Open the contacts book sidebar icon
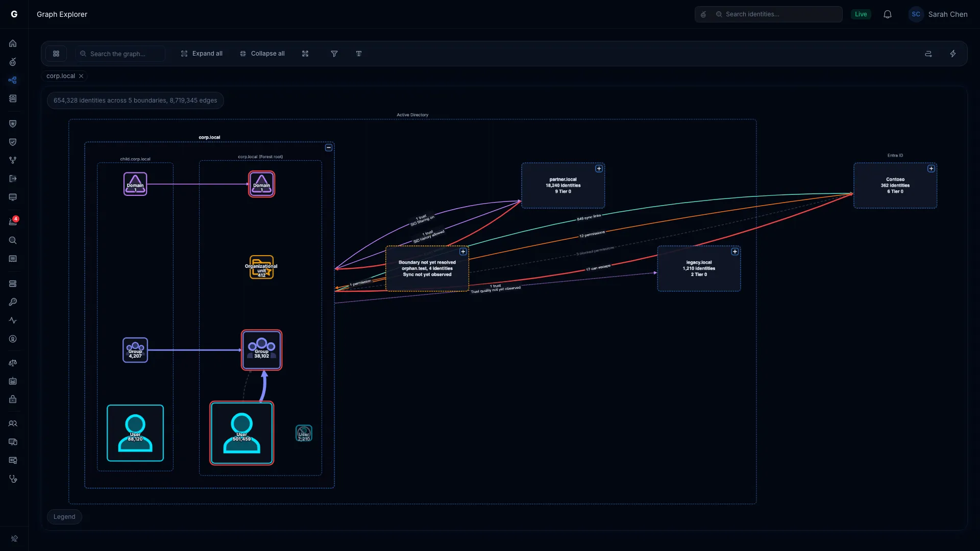 click(13, 98)
